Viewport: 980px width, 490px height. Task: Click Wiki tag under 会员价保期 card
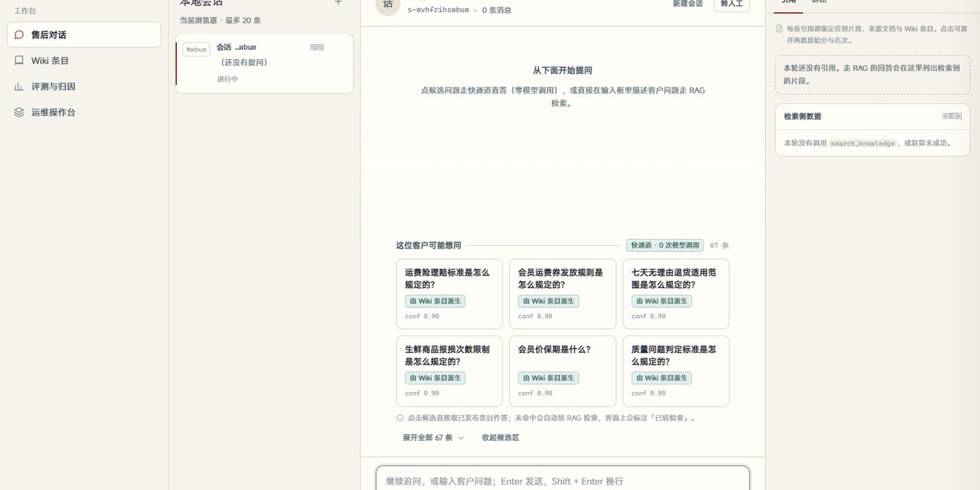coord(548,378)
